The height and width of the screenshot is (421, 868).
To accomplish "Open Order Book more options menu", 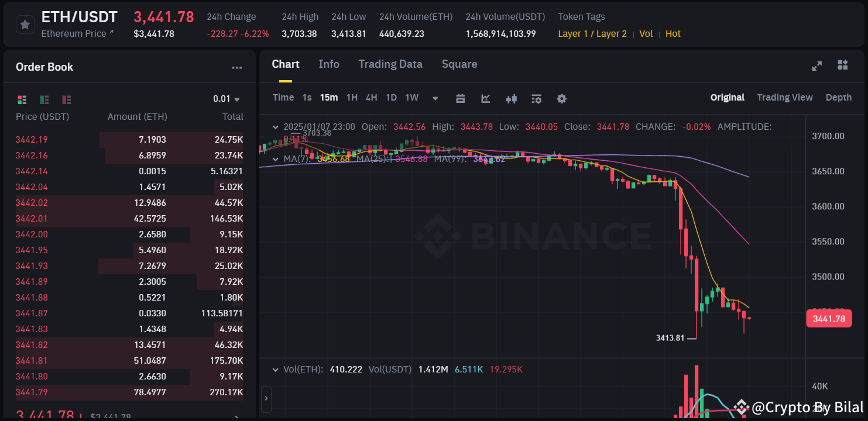I will tap(236, 68).
